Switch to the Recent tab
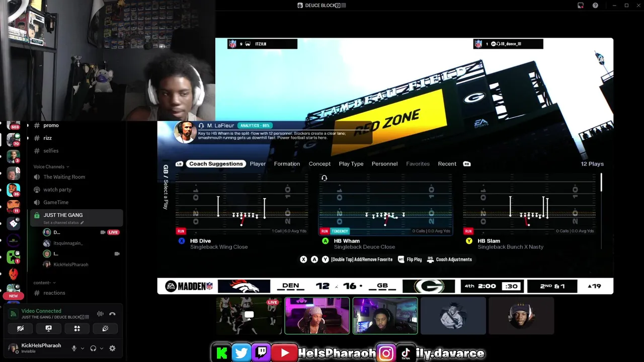644x362 pixels. pos(447,164)
